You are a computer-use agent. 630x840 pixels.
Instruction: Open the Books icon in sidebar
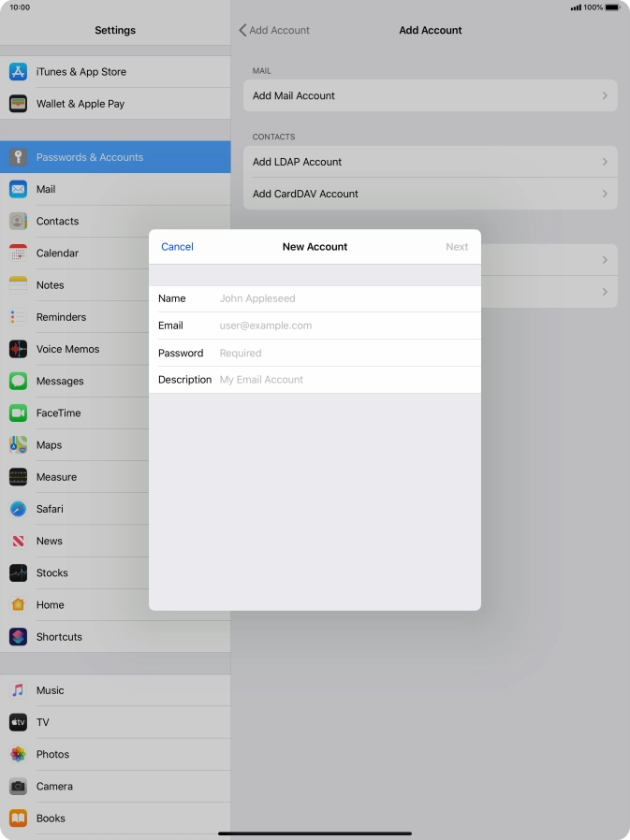(x=18, y=818)
